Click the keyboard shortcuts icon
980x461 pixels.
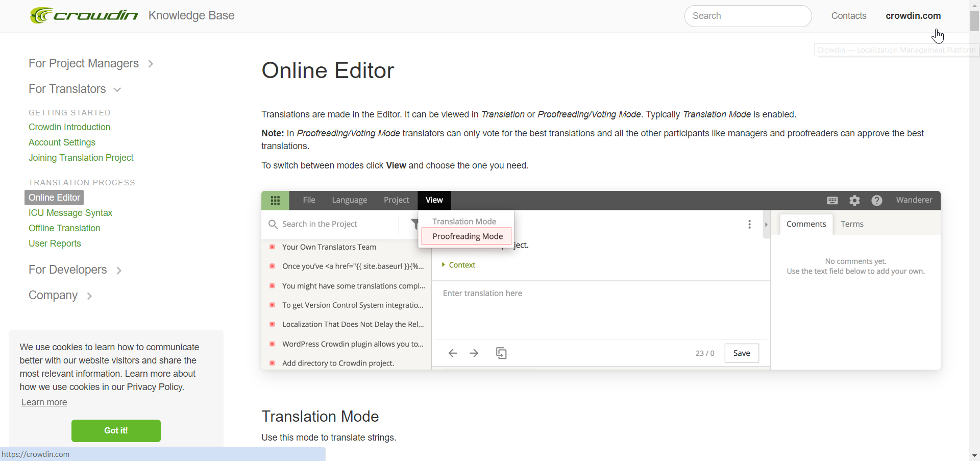coord(832,200)
